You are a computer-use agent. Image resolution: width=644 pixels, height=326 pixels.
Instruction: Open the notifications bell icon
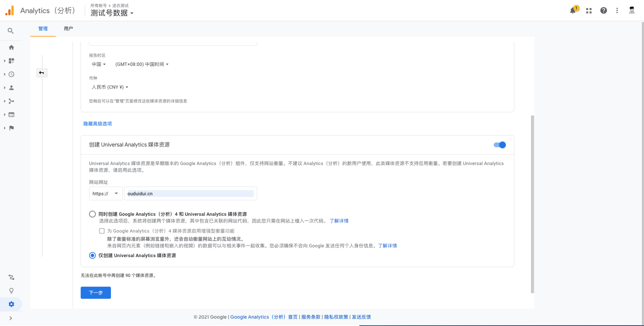tap(573, 10)
